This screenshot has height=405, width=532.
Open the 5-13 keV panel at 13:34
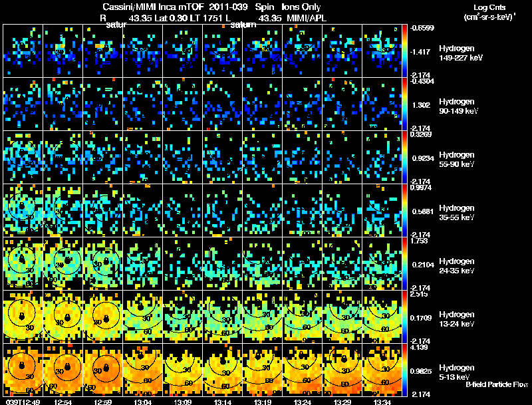tap(382, 370)
